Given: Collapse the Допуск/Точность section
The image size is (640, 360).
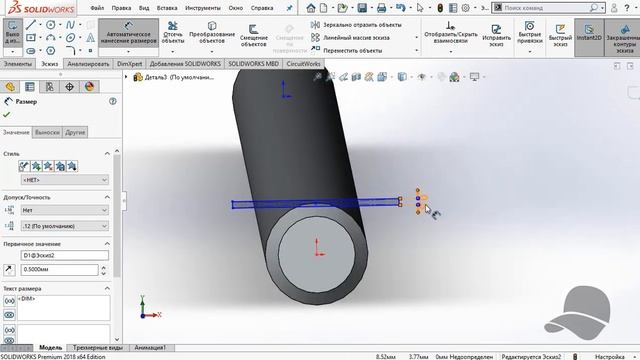Looking at the screenshot, I should tap(107, 197).
